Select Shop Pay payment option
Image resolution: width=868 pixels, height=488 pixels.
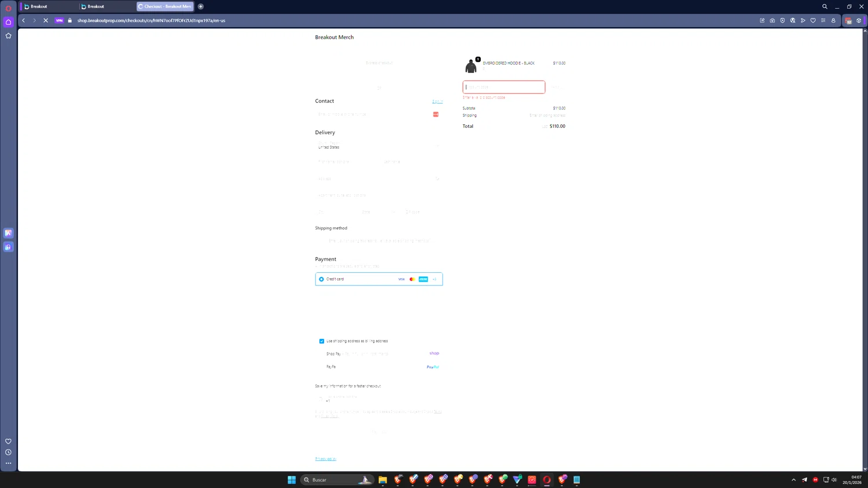pyautogui.click(x=379, y=353)
